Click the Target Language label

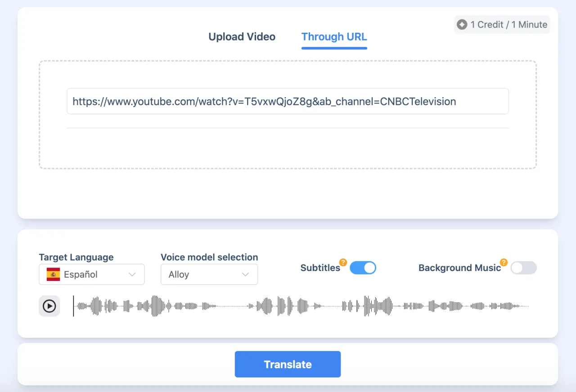[76, 257]
